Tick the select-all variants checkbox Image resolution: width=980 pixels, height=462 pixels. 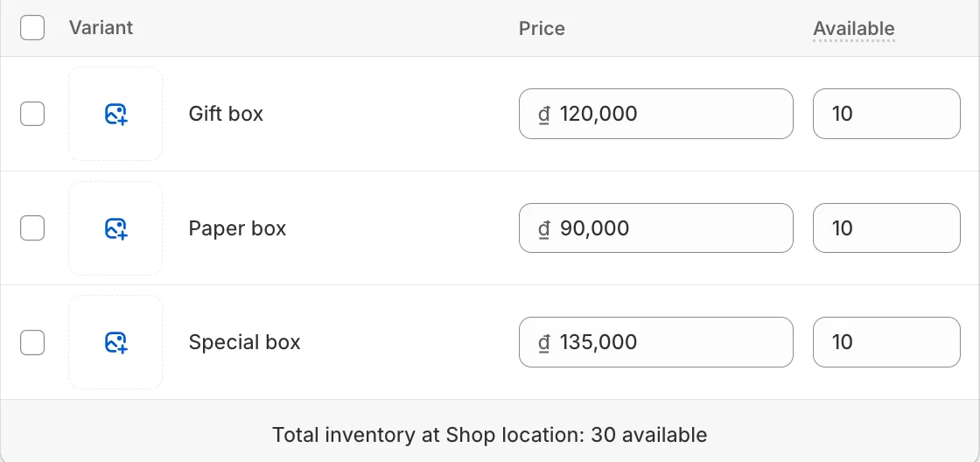[32, 28]
